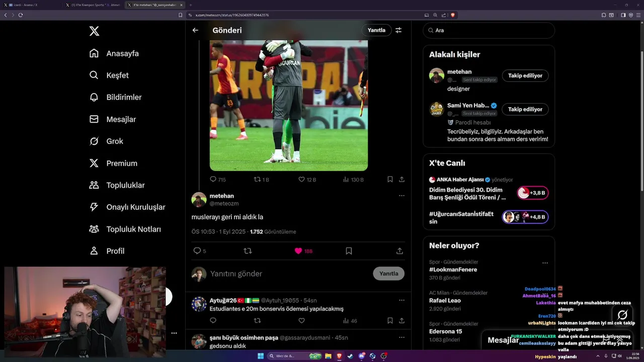Reply to Aytuğ#26's comment
Viewport: 644px width, 362px height.
click(213, 321)
